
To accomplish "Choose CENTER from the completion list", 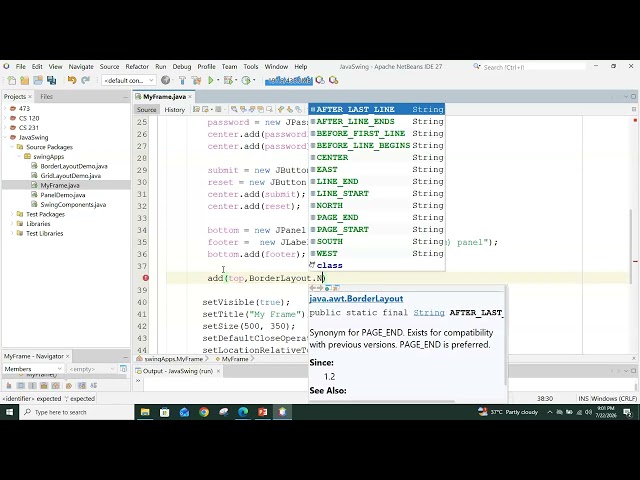I will [377, 158].
